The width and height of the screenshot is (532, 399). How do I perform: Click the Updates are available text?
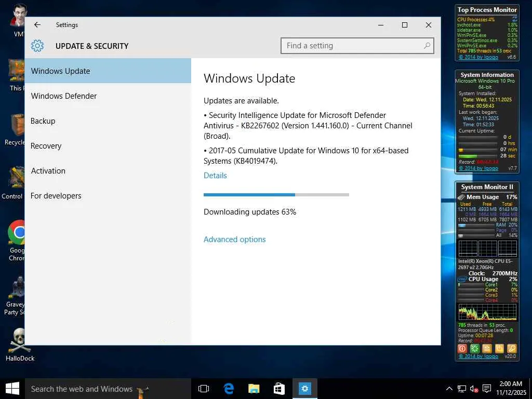tap(241, 101)
